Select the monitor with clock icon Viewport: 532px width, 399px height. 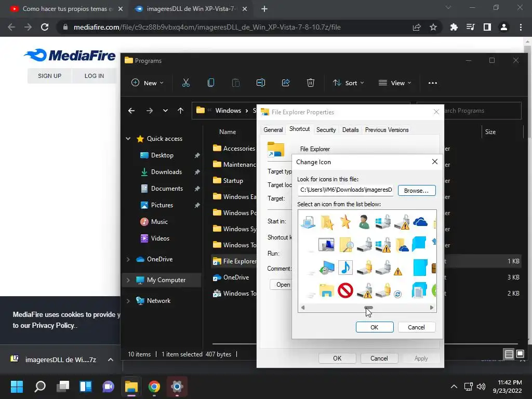327,268
